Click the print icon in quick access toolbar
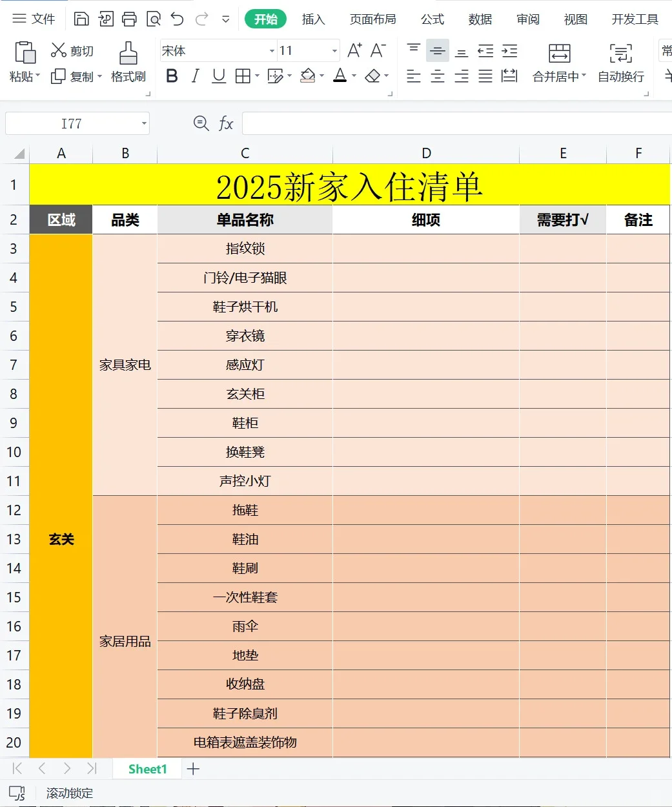Viewport: 672px width, 807px height. (128, 18)
